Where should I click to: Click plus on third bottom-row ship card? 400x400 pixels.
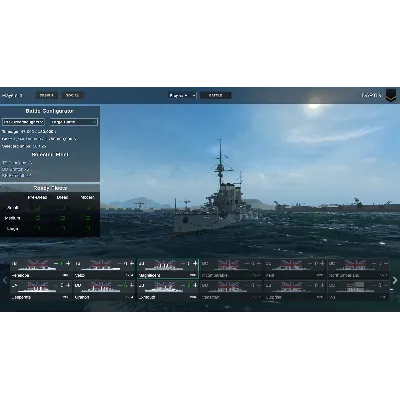[x=195, y=285]
